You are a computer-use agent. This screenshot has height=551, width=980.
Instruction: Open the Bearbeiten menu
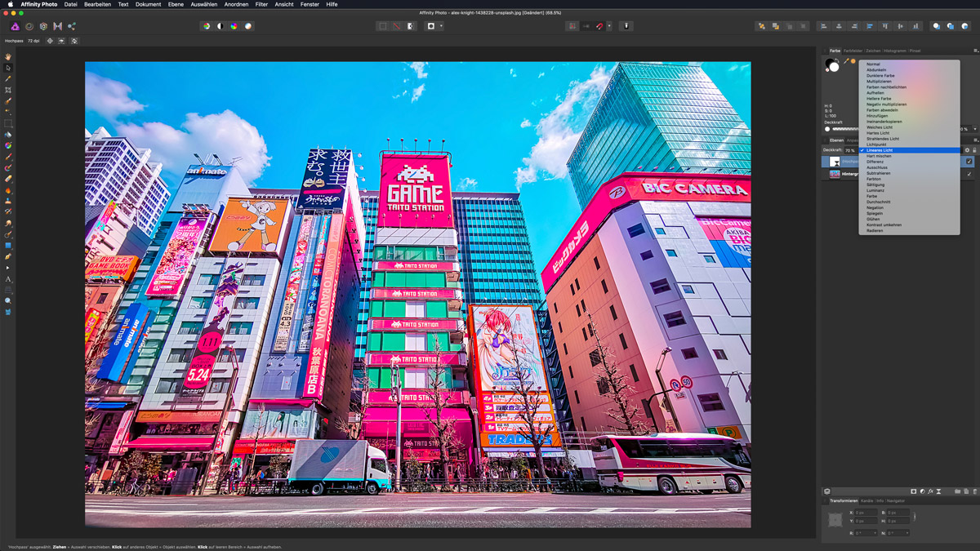[97, 4]
